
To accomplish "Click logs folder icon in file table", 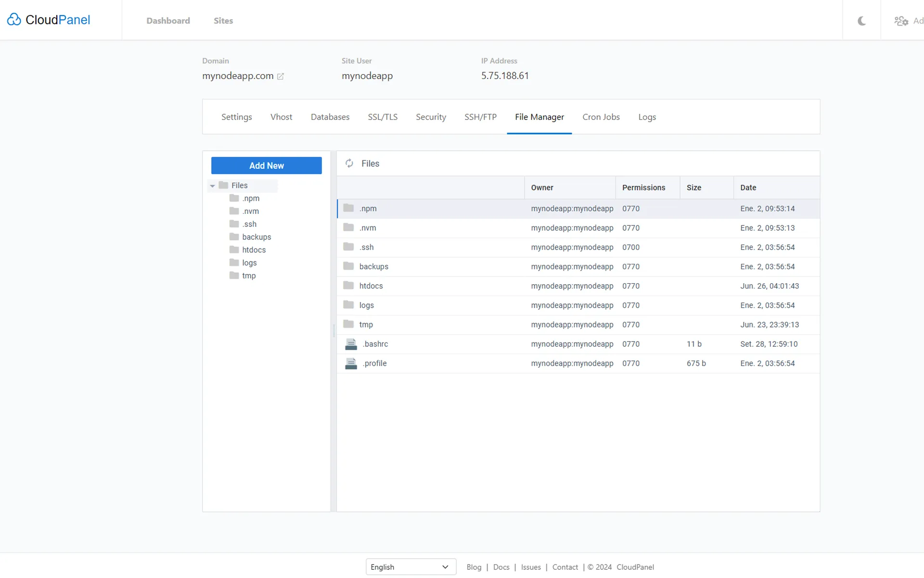I will tap(348, 304).
